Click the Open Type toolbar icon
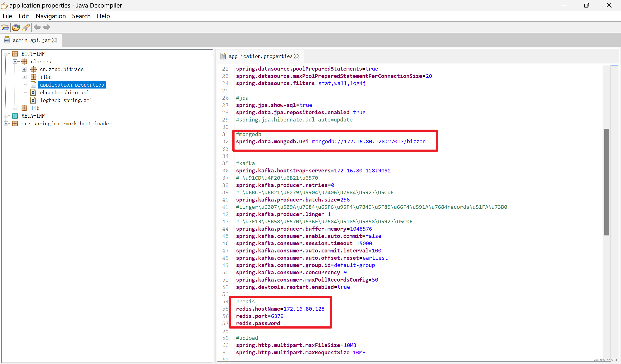This screenshot has width=621, height=364. 16,27
